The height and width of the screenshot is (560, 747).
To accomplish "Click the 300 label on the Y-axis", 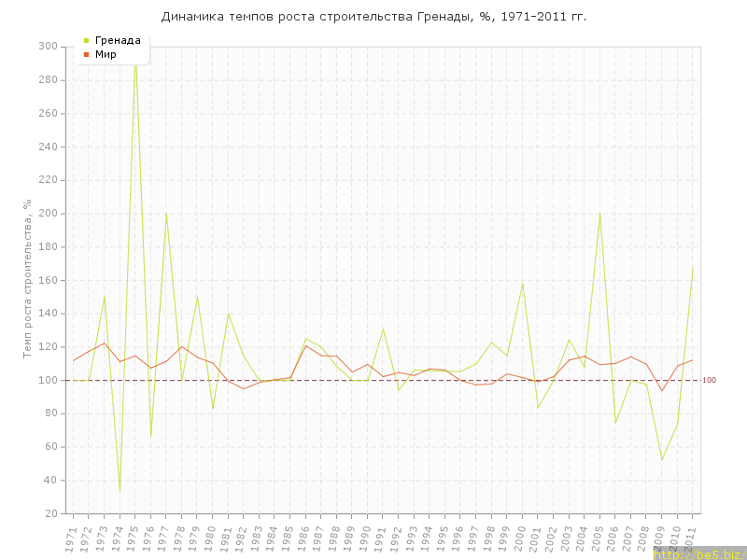I will point(49,47).
